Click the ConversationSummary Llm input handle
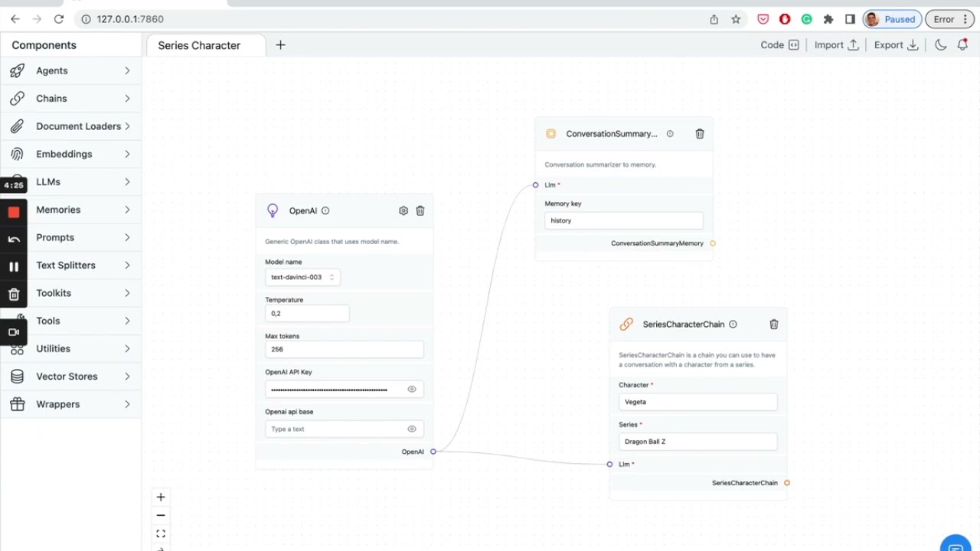The image size is (980, 551). (535, 184)
